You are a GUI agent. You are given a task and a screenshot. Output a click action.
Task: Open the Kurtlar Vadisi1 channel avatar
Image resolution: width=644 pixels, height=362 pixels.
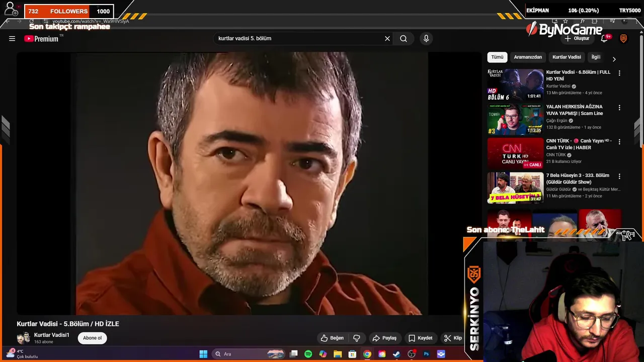23,338
